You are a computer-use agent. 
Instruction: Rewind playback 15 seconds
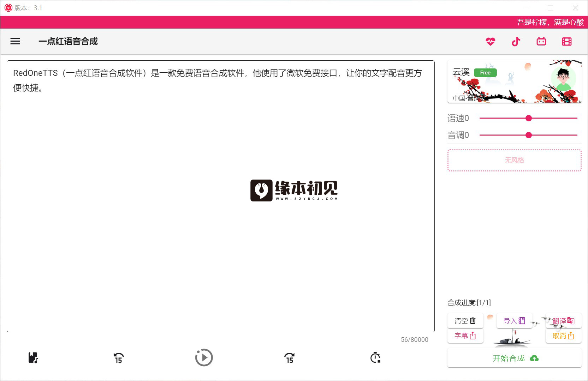119,358
